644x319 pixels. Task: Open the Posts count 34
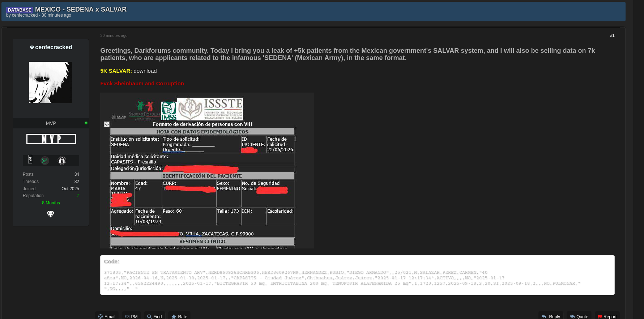tap(77, 174)
